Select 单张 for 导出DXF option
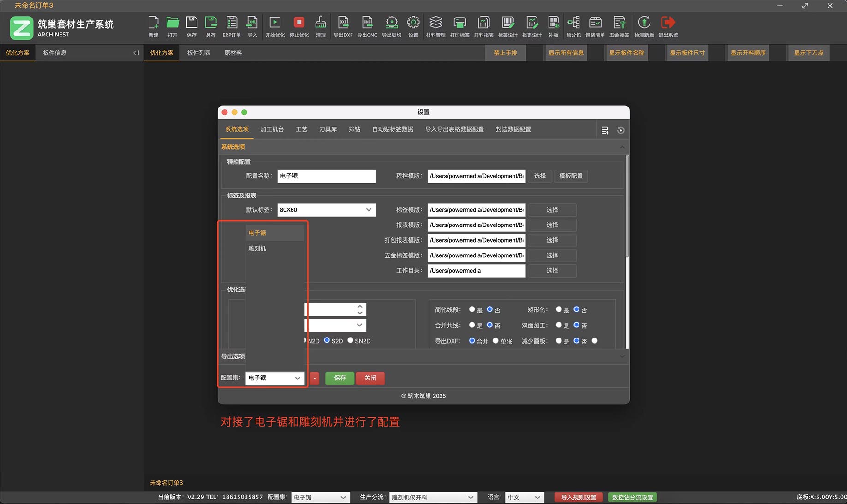This screenshot has width=847, height=504. (x=495, y=341)
